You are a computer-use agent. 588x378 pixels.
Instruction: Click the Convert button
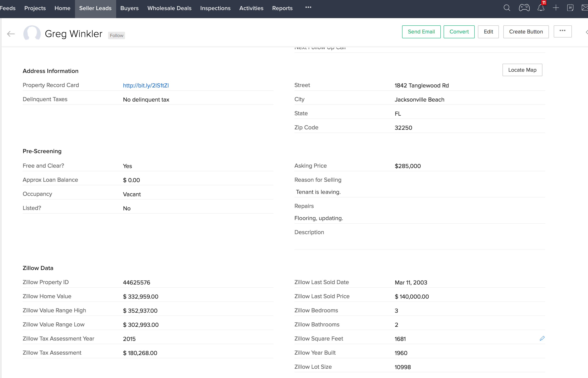tap(459, 32)
